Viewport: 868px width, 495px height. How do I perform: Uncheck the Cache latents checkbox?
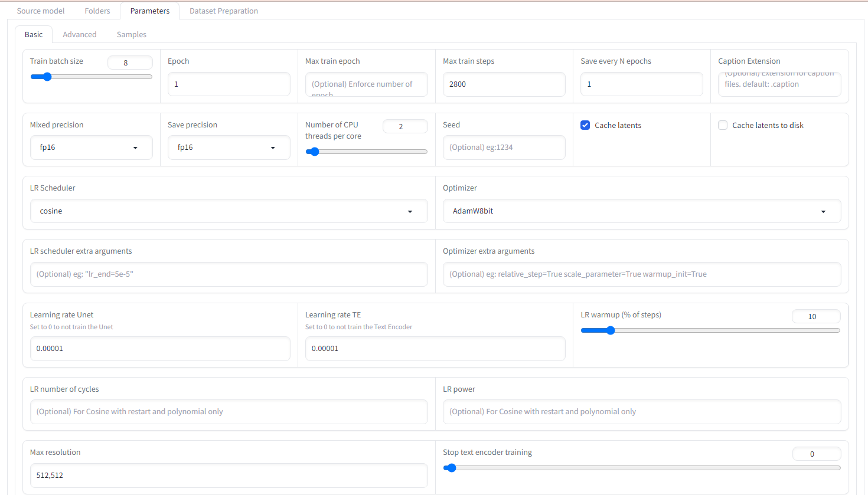[x=585, y=125]
